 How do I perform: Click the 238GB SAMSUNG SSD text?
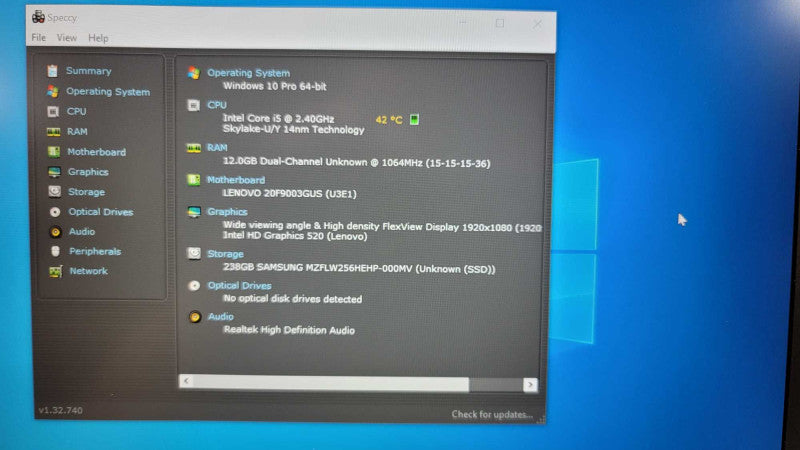pos(359,268)
